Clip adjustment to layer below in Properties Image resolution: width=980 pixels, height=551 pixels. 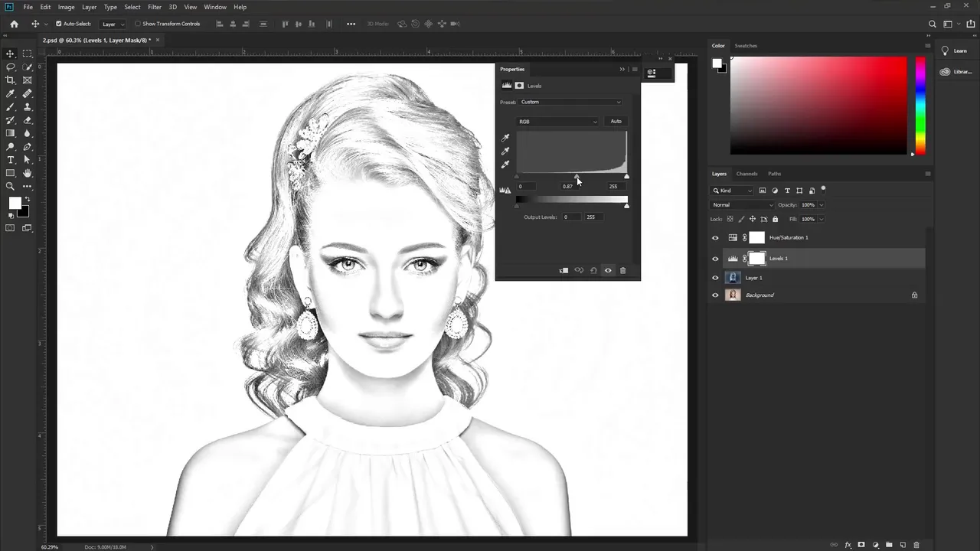click(x=563, y=270)
